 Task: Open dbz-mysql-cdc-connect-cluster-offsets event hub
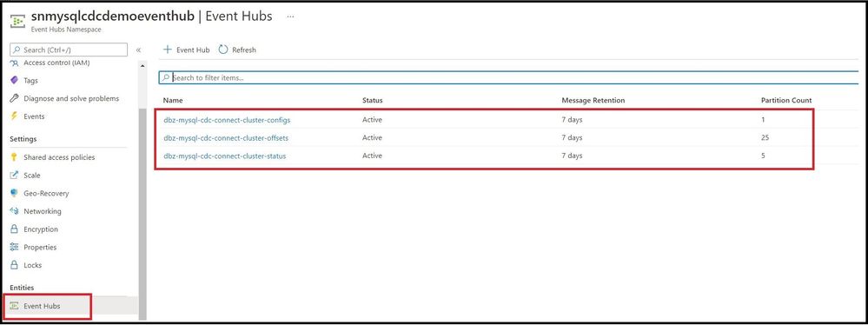(226, 138)
